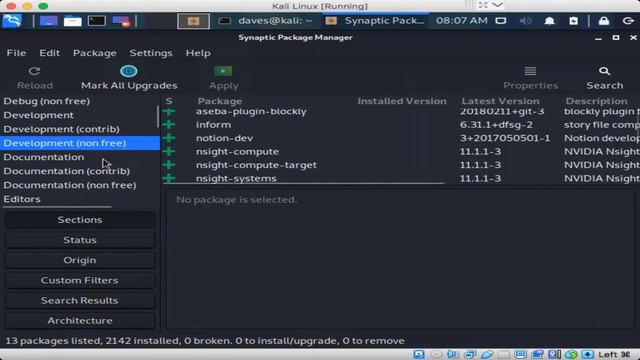Sort by the S status column
640x360 pixels.
(169, 101)
